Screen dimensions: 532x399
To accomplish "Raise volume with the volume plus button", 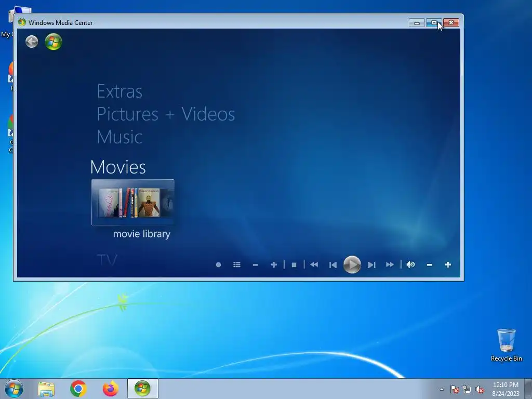I will click(448, 264).
